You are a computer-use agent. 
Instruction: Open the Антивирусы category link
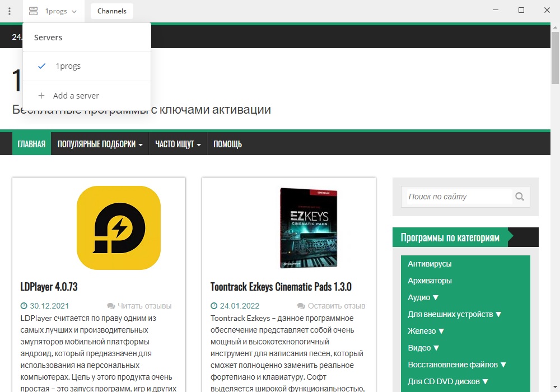pos(430,264)
